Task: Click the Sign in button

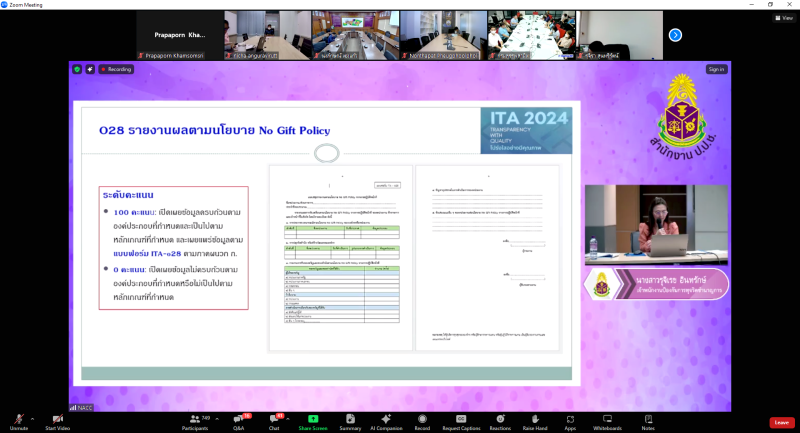Action: tap(716, 69)
